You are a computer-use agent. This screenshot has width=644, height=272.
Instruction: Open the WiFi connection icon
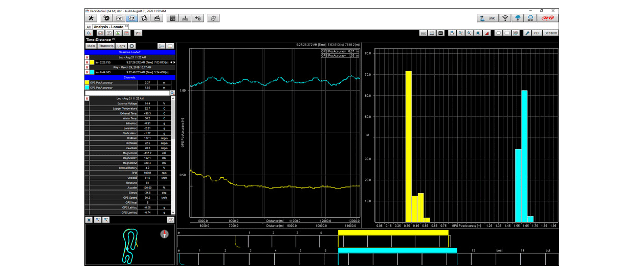(505, 18)
